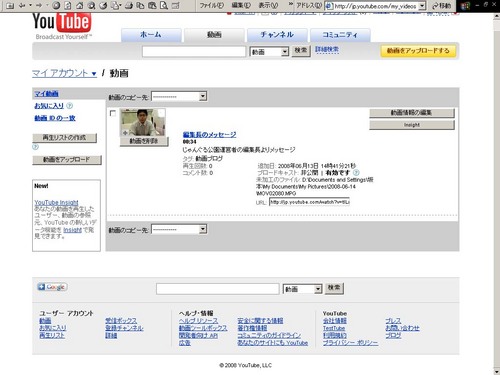Click the help icon below 再生リストの作成 button
The width and height of the screenshot is (500, 375).
point(35,147)
